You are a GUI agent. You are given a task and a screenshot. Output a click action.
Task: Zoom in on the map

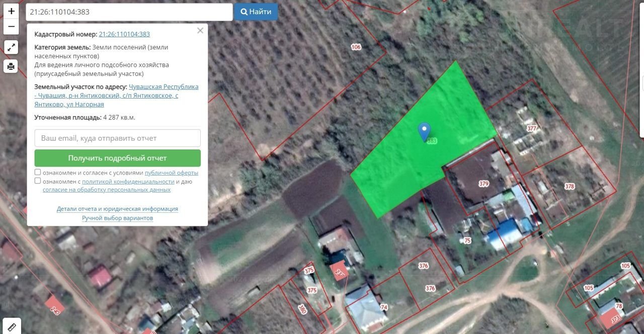[x=11, y=11]
